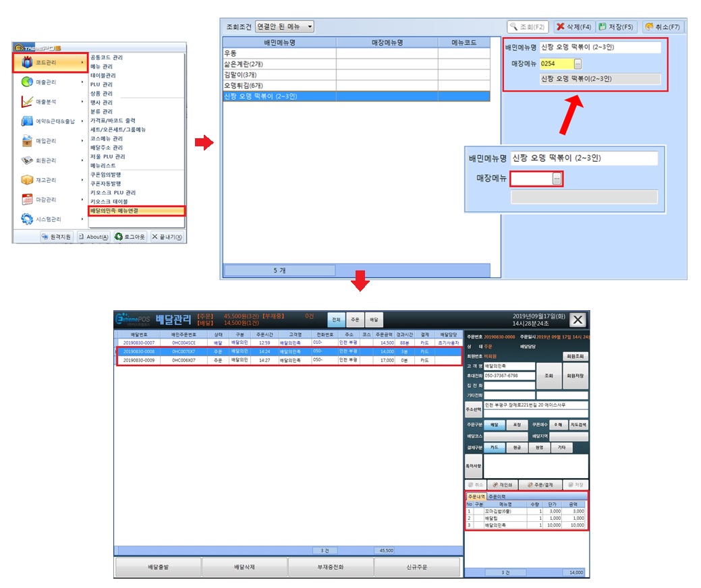Click the 회원관리 member card icon

click(x=27, y=160)
